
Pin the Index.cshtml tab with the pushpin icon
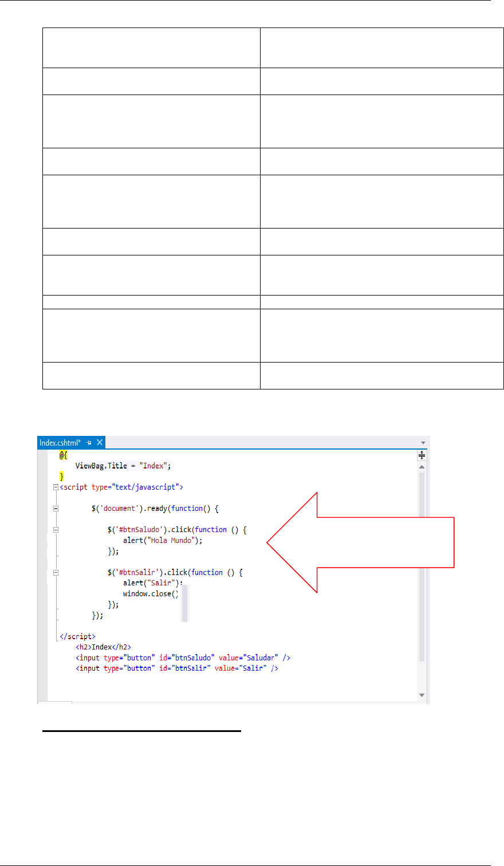coord(89,443)
